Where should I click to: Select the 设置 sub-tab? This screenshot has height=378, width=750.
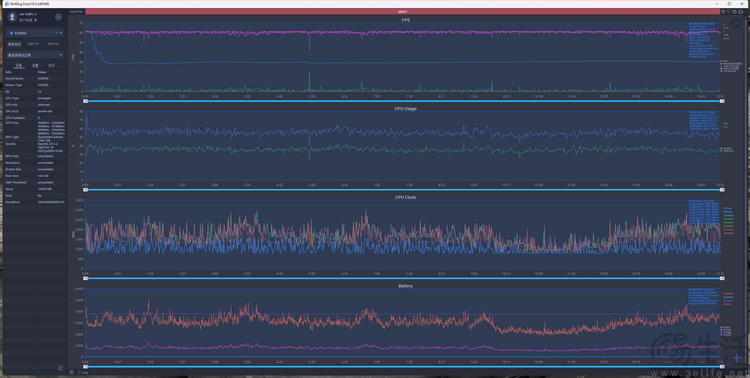click(x=35, y=65)
